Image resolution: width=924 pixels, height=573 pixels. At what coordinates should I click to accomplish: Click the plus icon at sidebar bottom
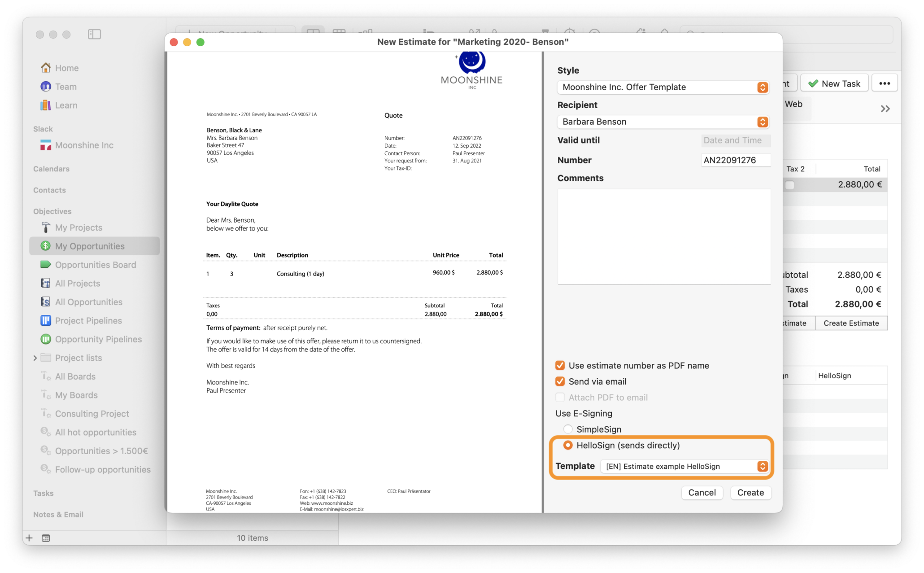tap(29, 538)
